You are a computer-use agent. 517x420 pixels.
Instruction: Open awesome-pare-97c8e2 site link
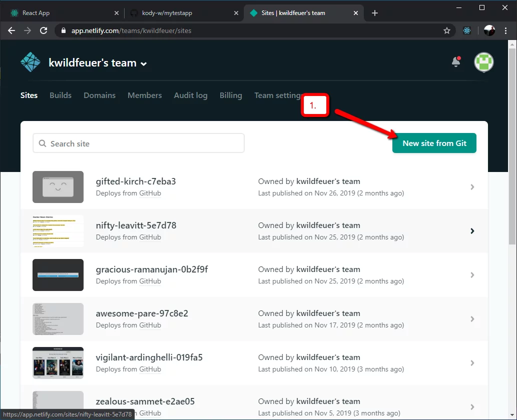142,313
